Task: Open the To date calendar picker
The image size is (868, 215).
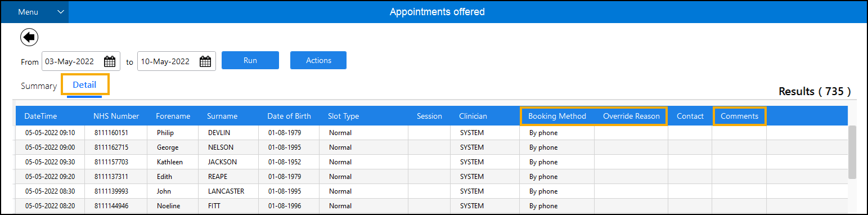Action: point(205,61)
